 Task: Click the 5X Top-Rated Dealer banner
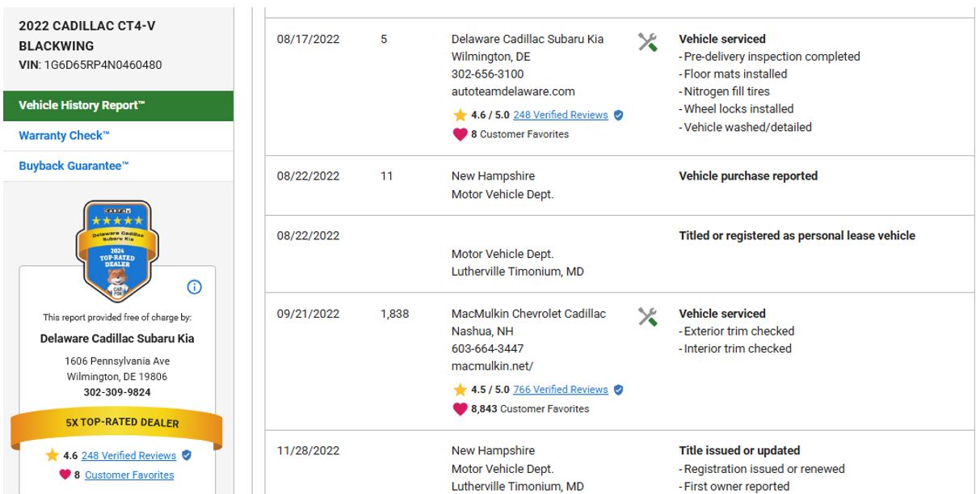click(116, 423)
